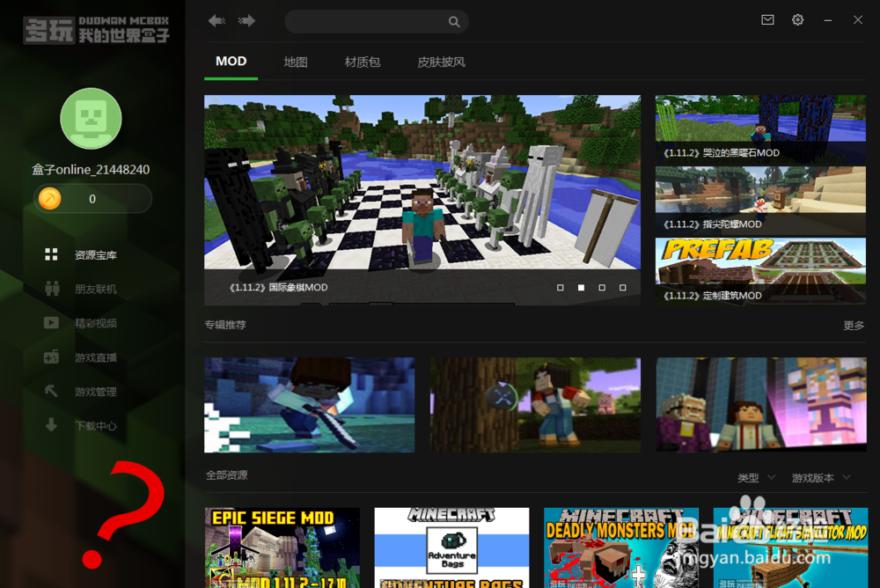The width and height of the screenshot is (880, 588).
Task: Switch to the 皮肤披风 tab
Action: (x=441, y=62)
